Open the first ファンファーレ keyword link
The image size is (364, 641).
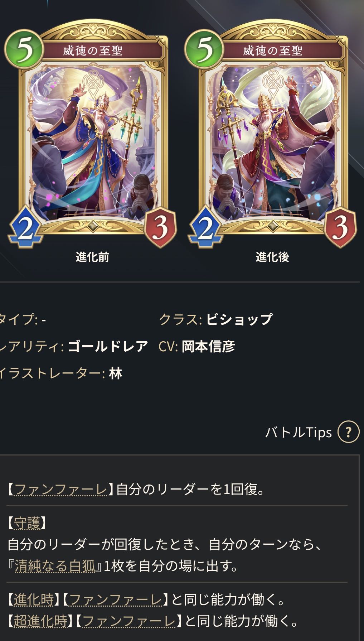[60, 489]
